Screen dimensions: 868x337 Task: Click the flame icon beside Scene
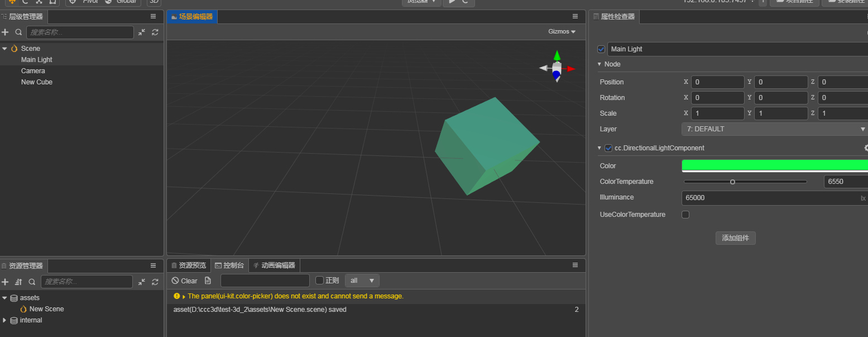[14, 49]
